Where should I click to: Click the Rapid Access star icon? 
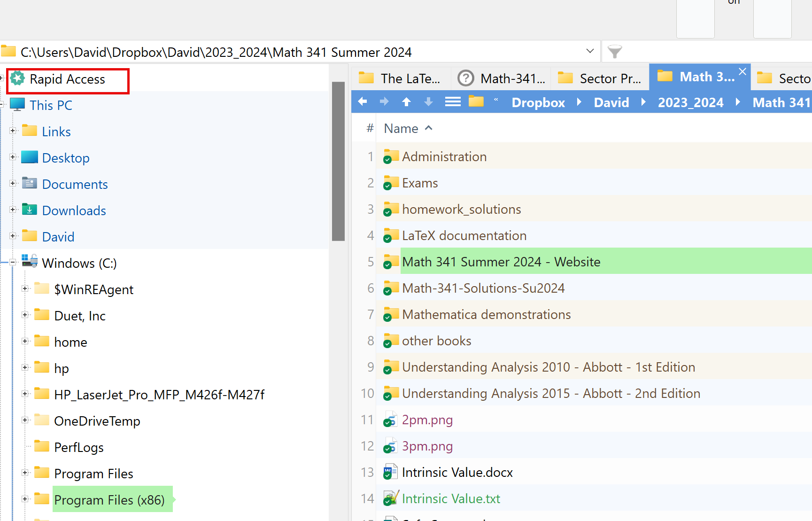(x=18, y=79)
